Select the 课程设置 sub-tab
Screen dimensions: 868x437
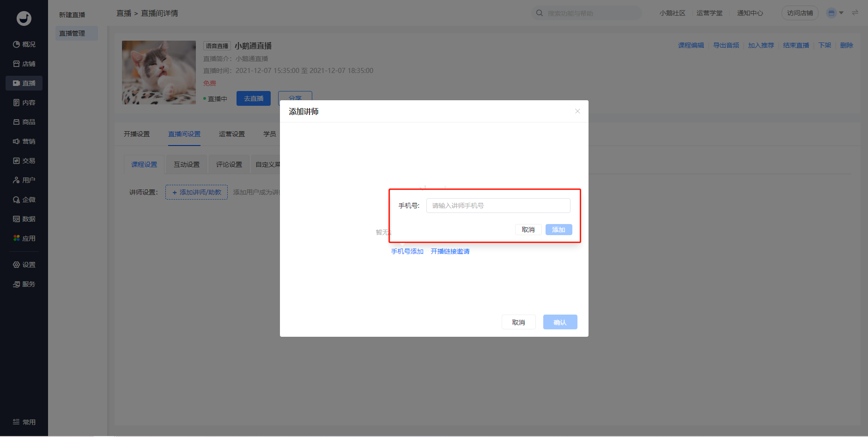click(x=144, y=164)
